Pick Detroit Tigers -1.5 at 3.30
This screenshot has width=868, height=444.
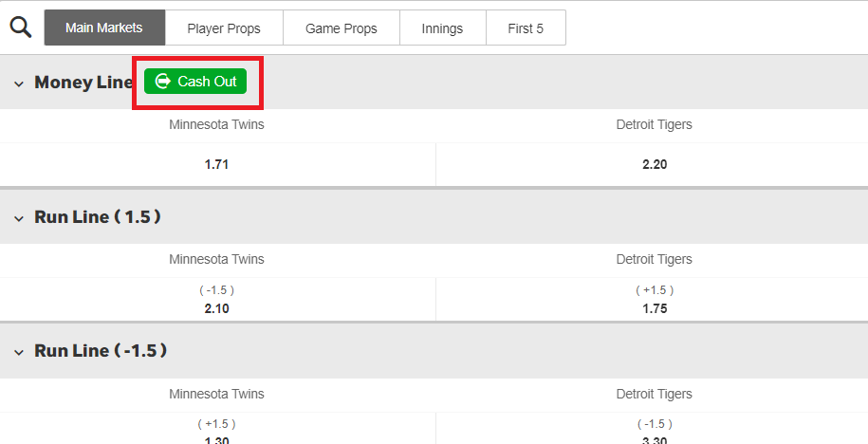[x=655, y=429]
